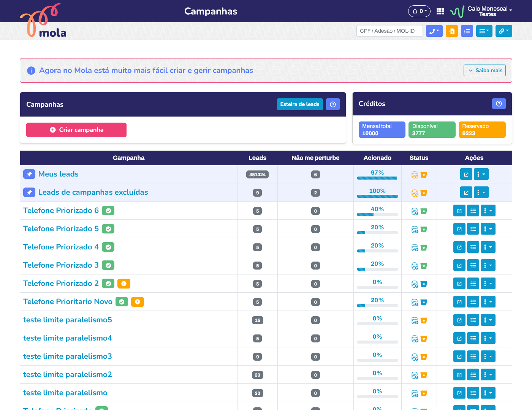The width and height of the screenshot is (532, 410).
Task: Click orange warning badge on Telefone Priorizado 2
Action: click(x=123, y=284)
